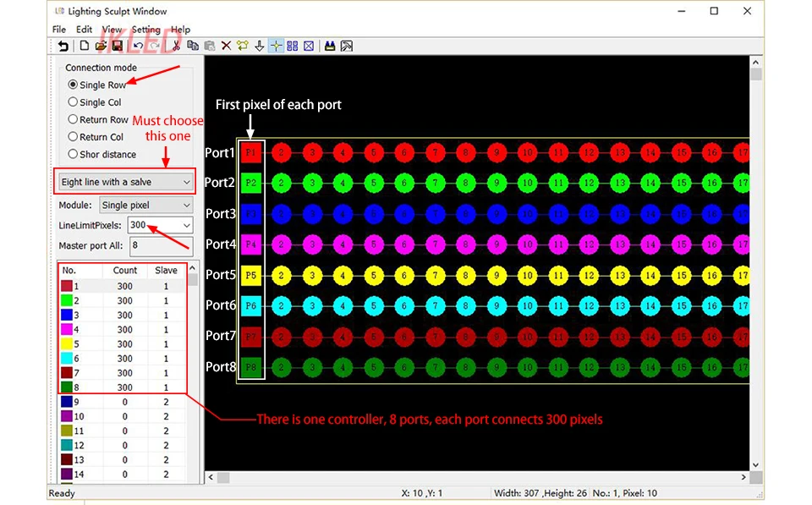Expand the Module 'Single pixel' combo box
The image size is (812, 505).
pyautogui.click(x=146, y=205)
